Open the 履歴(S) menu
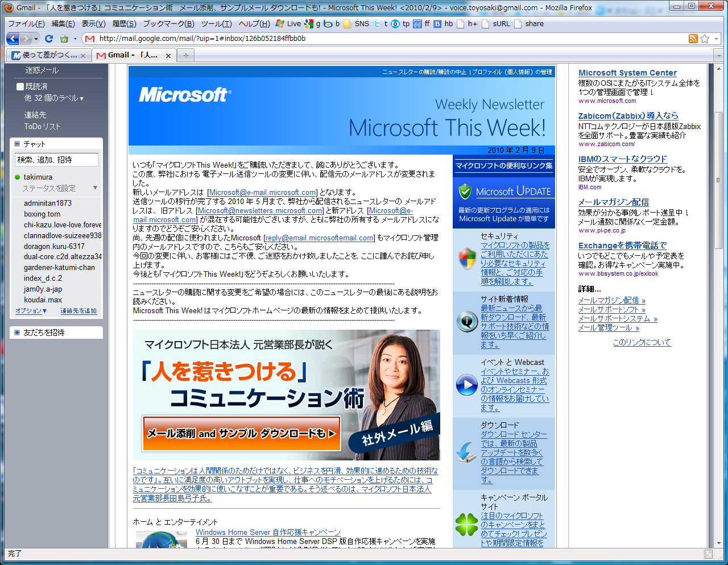Screen dimensions: 728x565 click(124, 24)
